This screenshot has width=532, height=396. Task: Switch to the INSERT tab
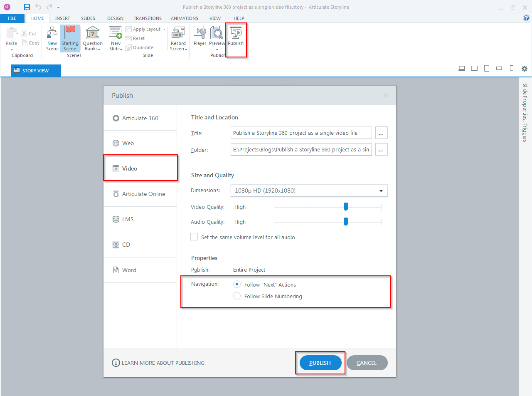pyautogui.click(x=63, y=18)
